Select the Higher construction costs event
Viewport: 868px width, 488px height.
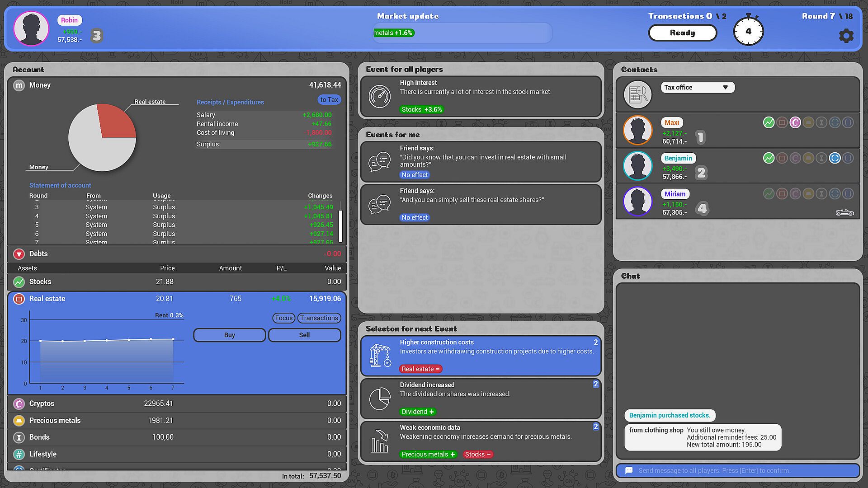481,356
